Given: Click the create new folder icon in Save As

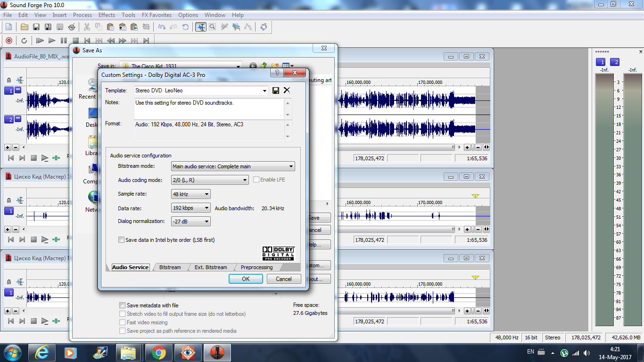Looking at the screenshot, I should click(x=275, y=66).
